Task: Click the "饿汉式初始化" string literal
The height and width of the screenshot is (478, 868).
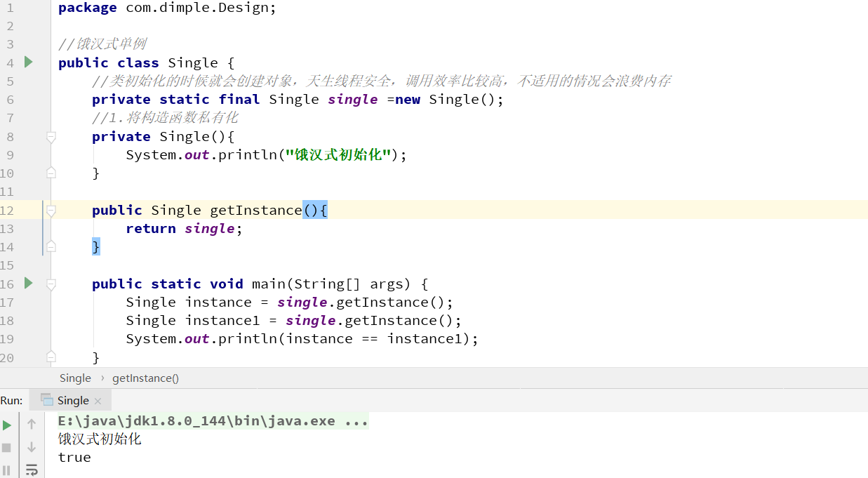Action: point(338,154)
